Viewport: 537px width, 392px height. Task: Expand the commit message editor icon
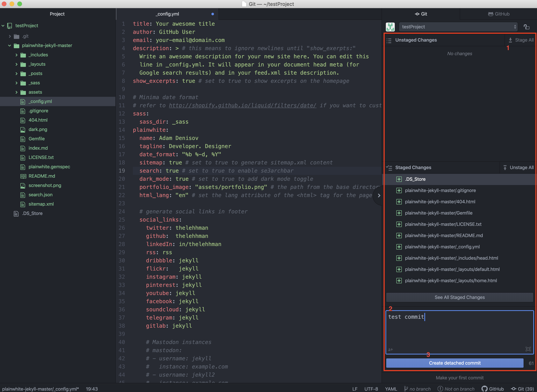coord(528,349)
